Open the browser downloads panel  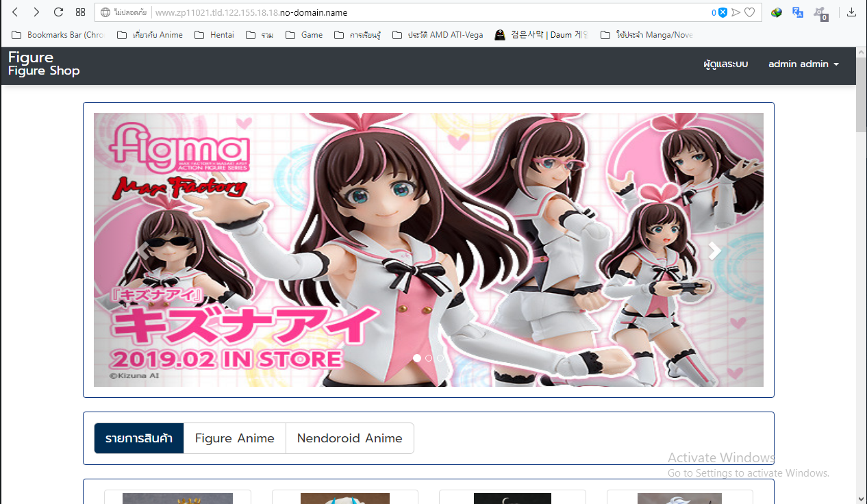coord(852,12)
